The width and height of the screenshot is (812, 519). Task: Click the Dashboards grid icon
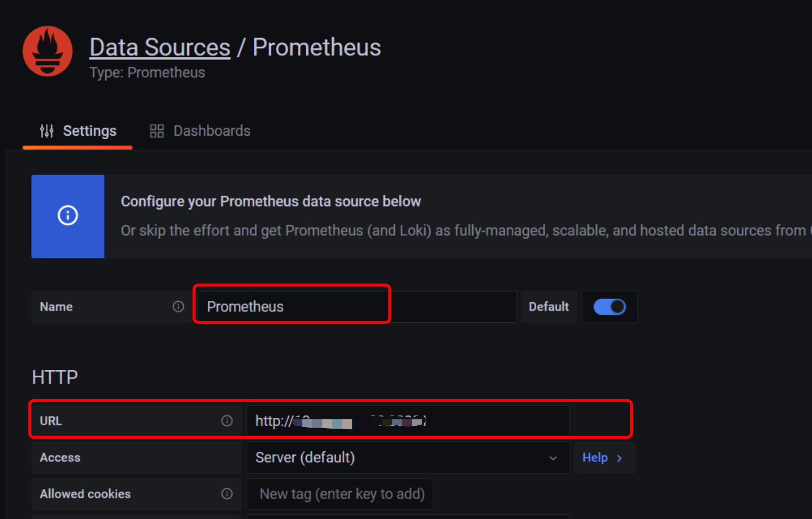click(x=157, y=131)
